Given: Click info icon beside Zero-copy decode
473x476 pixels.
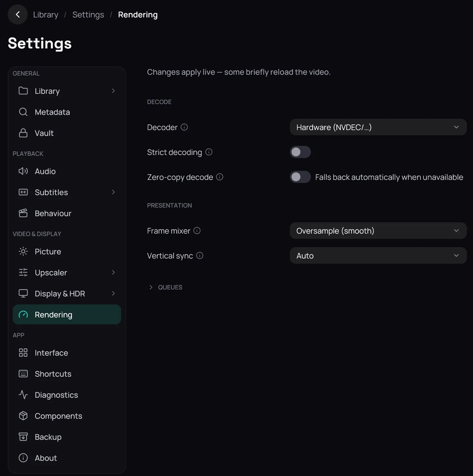Looking at the screenshot, I should tap(220, 177).
